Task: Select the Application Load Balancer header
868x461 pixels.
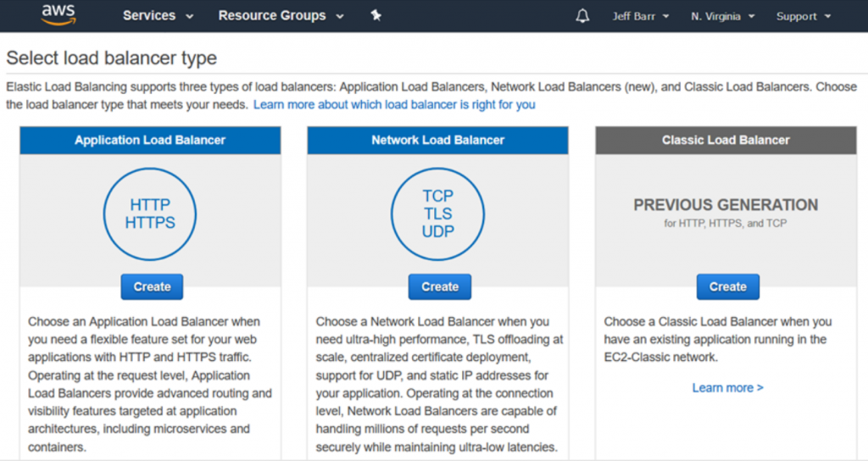Action: coord(150,140)
